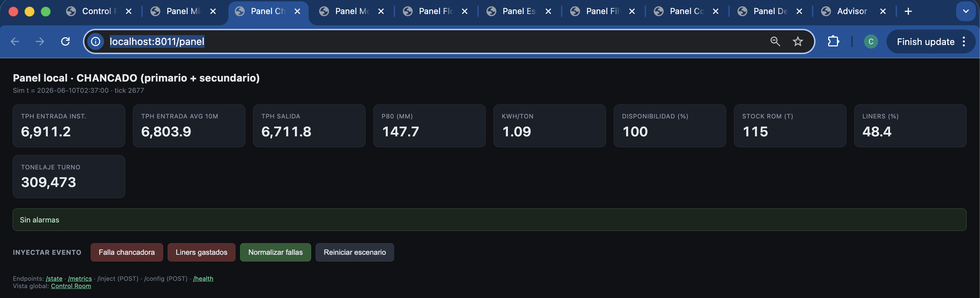980x298 pixels.
Task: Open the zoom magnifier icon in address bar
Action: click(x=775, y=41)
